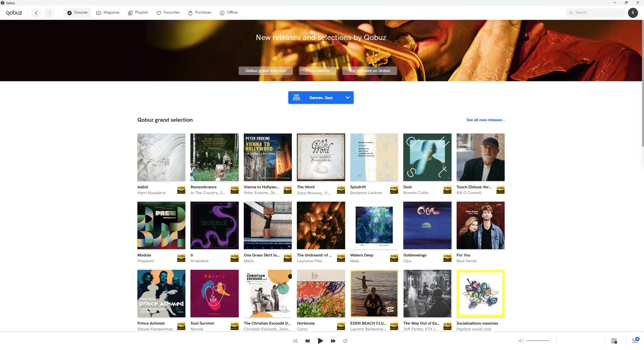644x350 pixels.
Task: Click the artist name Harri Kuusijarvi
Action: [151, 193]
